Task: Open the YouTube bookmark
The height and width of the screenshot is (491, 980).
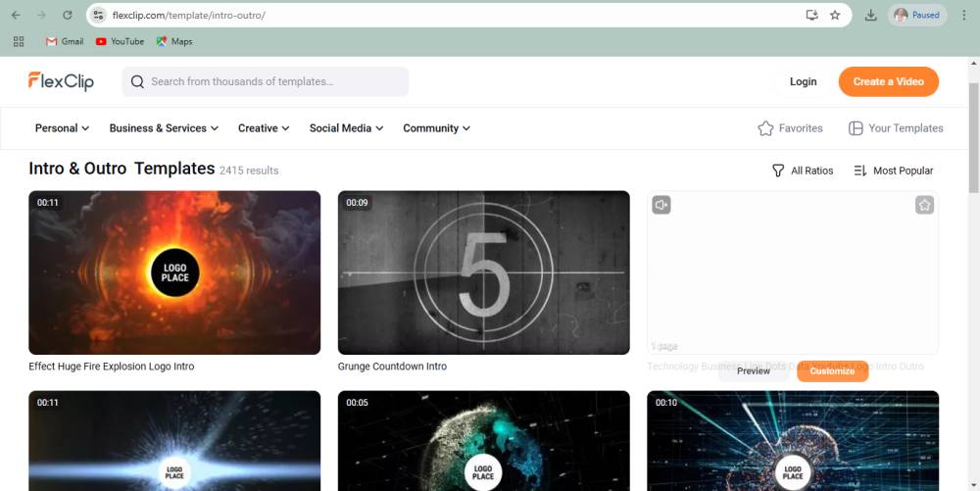Action: (x=120, y=41)
